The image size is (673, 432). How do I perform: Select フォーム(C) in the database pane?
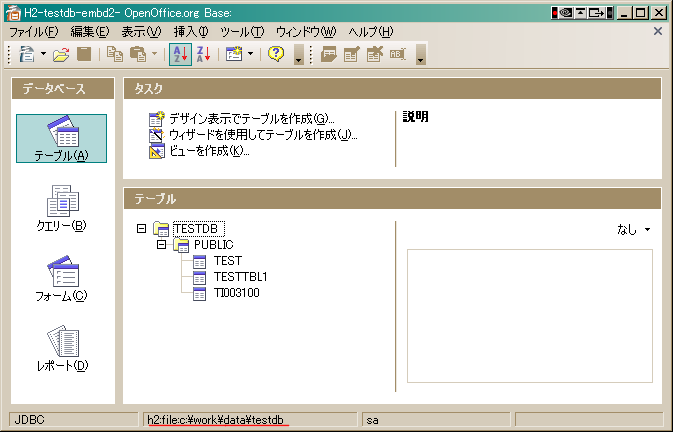[x=61, y=279]
